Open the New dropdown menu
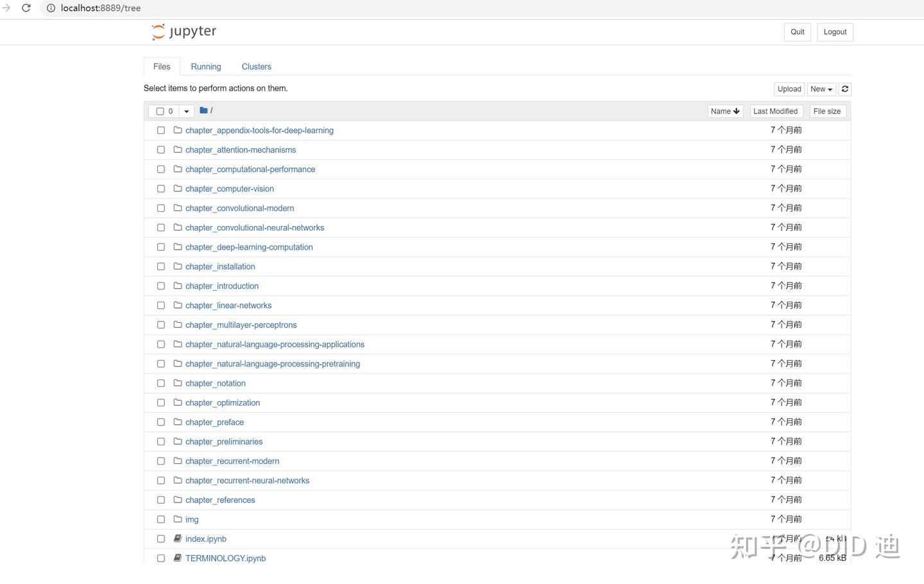Viewport: 924px width, 584px height. (x=821, y=89)
